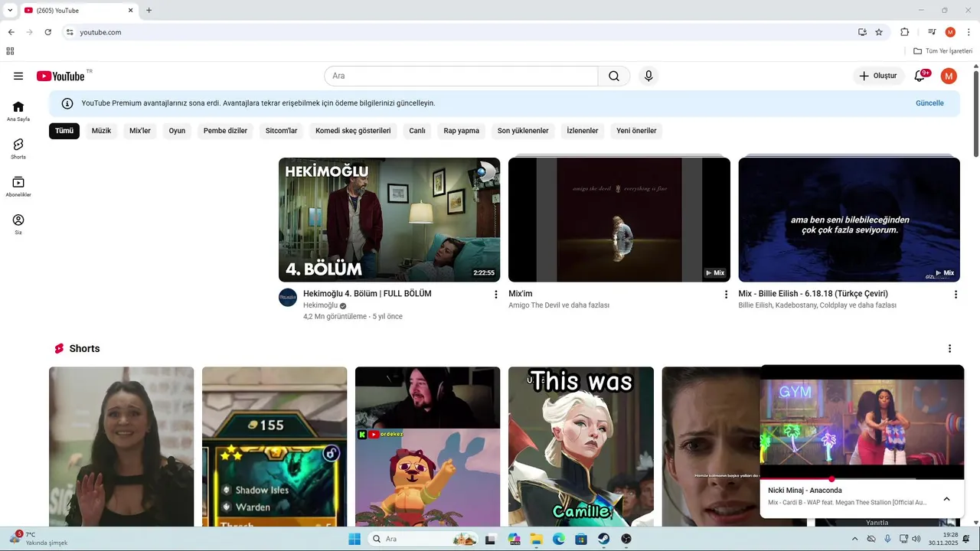This screenshot has width=980, height=551.
Task: Open Hekimoğlu 4. Bölüm video title
Action: pos(367,294)
